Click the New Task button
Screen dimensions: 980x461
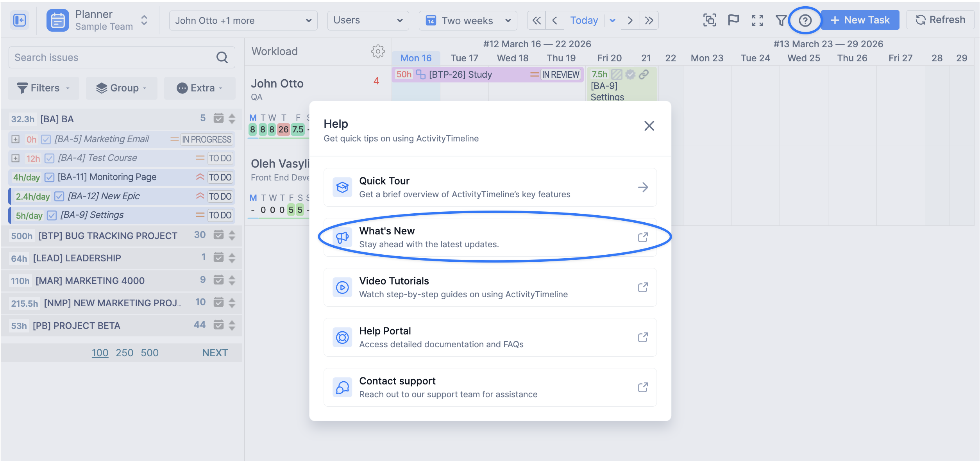pyautogui.click(x=860, y=20)
